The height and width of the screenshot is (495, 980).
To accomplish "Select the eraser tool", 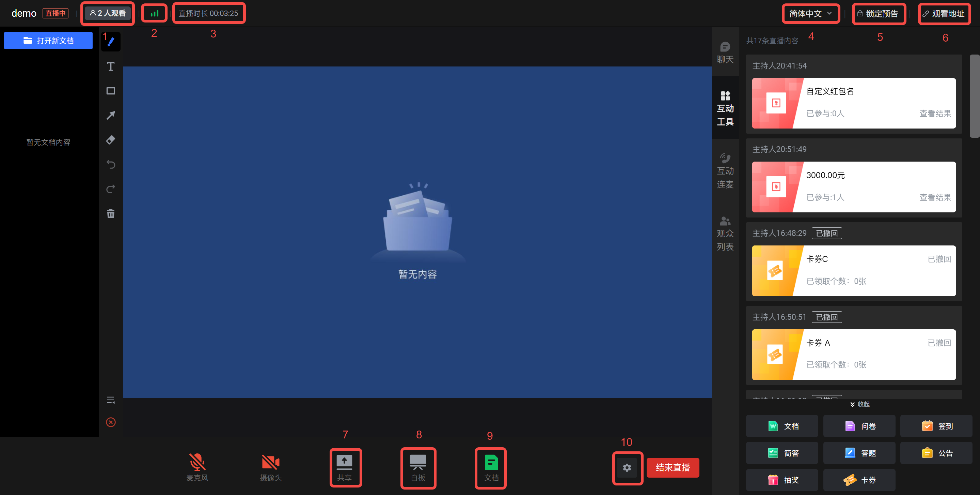I will coord(111,140).
